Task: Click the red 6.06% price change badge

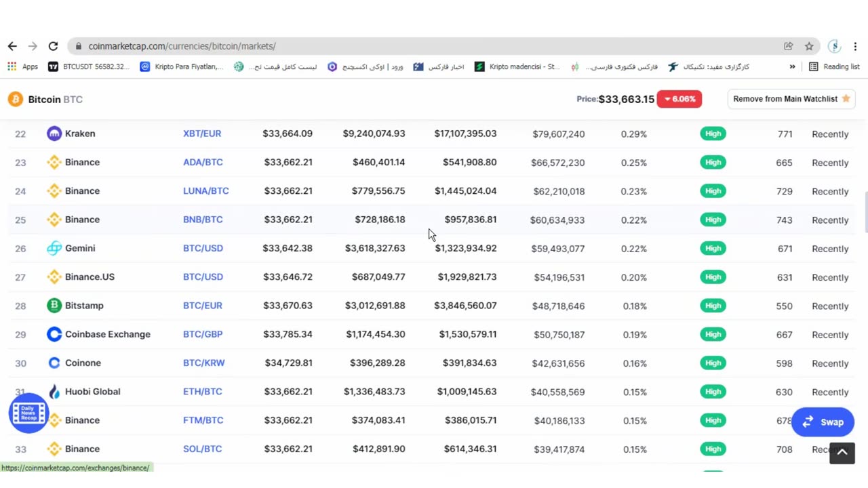Action: [679, 99]
